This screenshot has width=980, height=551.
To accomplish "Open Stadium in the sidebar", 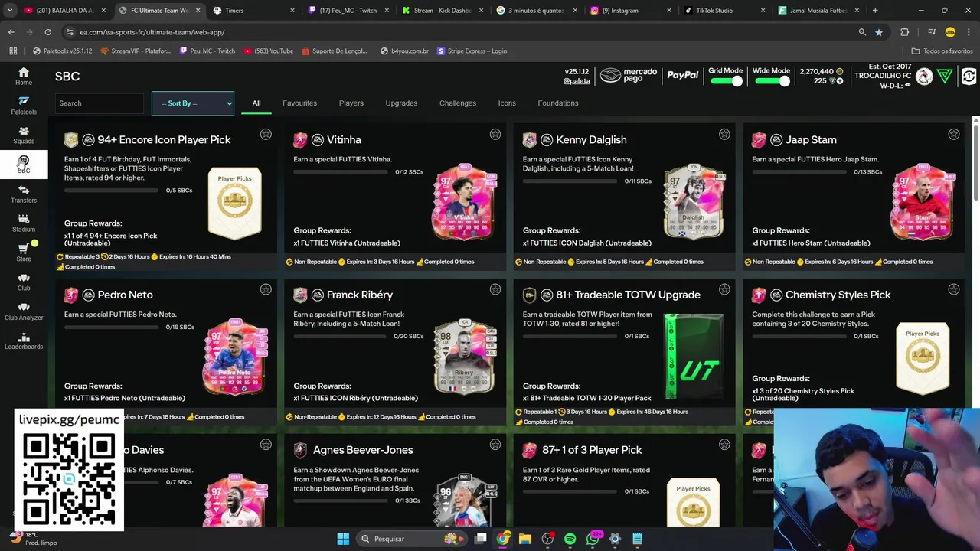I will pos(24,223).
